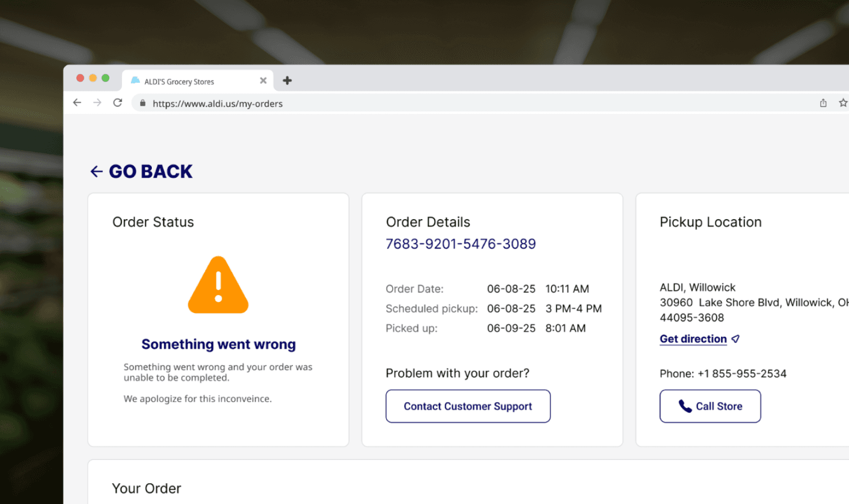The width and height of the screenshot is (849, 504).
Task: Click the Order Status heading
Action: tap(153, 222)
